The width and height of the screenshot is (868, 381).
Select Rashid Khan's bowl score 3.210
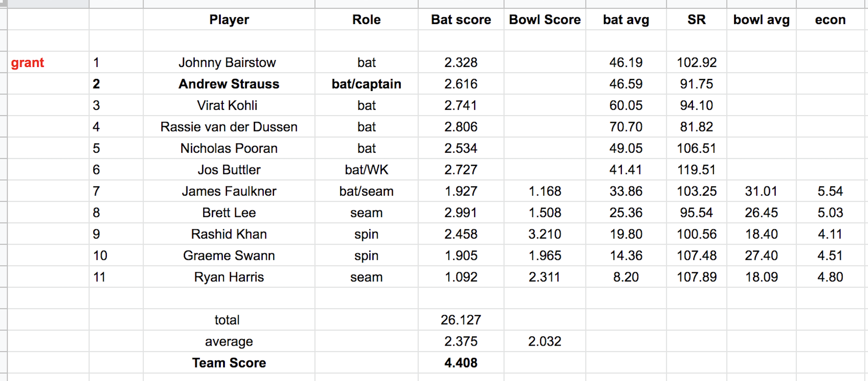[545, 234]
